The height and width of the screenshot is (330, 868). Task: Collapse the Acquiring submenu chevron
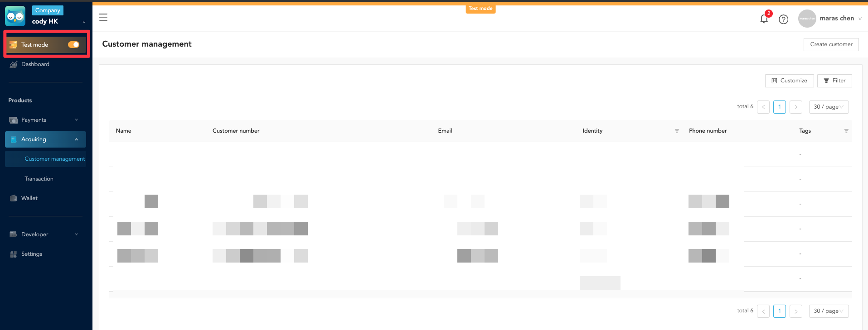[76, 139]
